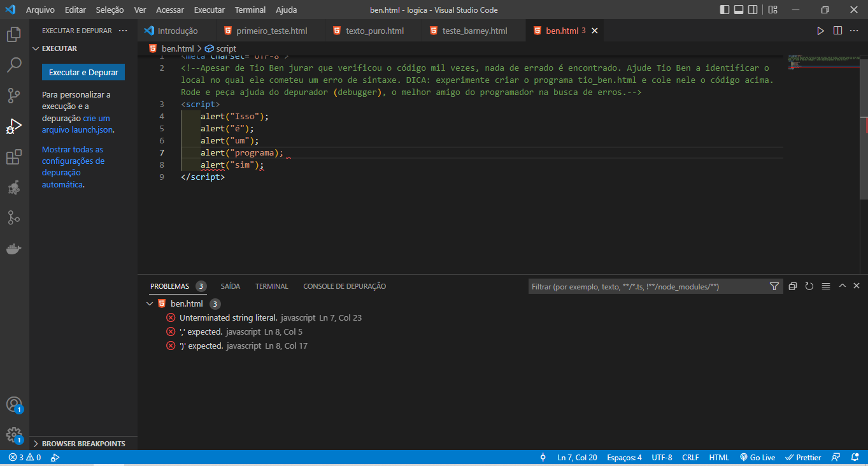The height and width of the screenshot is (466, 868).
Task: Switch to the SAÍDA panel tab
Action: pyautogui.click(x=231, y=286)
